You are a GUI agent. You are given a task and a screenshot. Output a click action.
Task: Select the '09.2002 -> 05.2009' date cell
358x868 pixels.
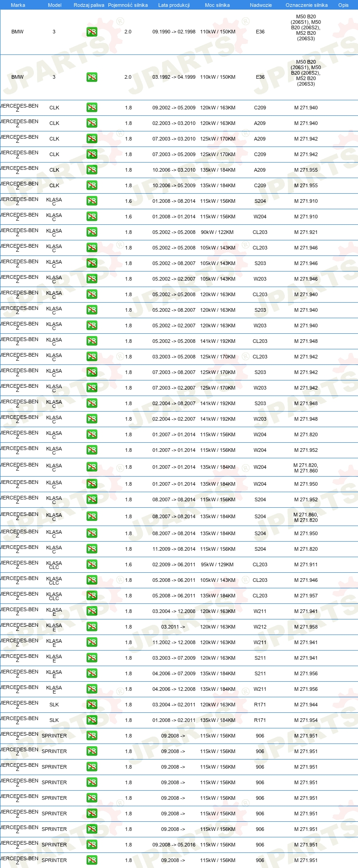coord(174,108)
